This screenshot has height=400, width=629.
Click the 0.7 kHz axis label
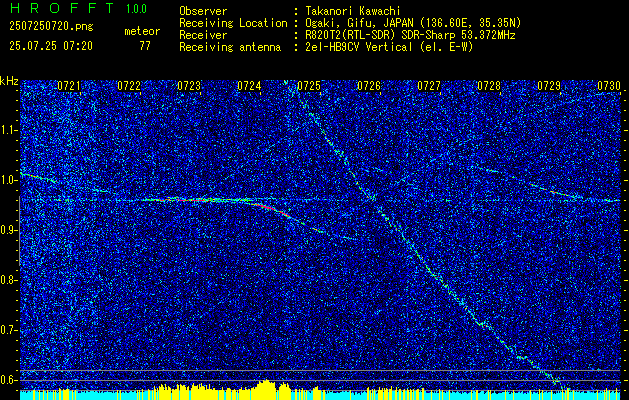8,330
